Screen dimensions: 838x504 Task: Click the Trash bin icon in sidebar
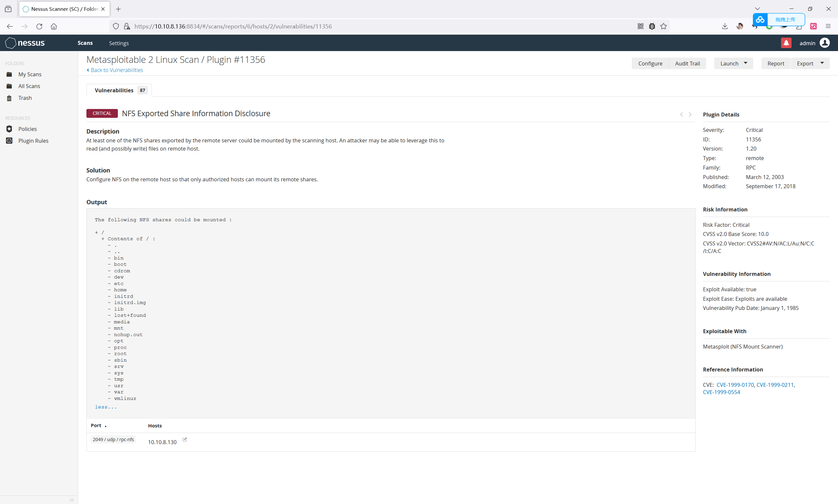click(x=9, y=98)
